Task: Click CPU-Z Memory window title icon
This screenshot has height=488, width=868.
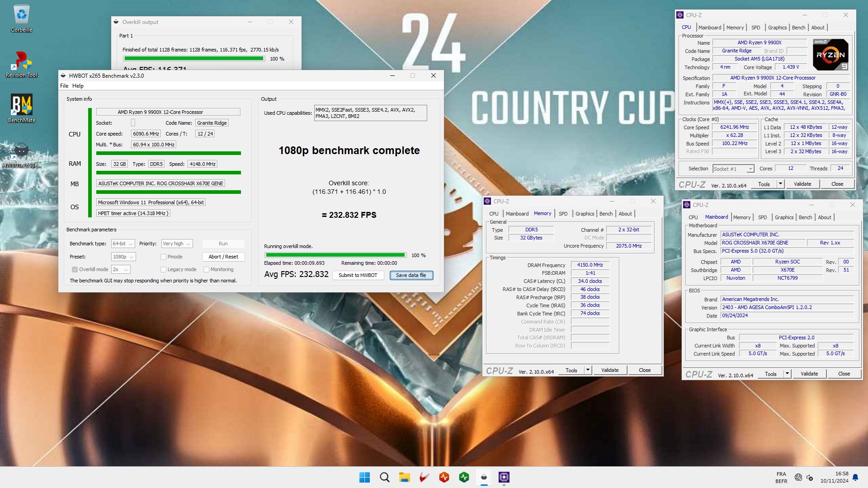Action: pos(487,201)
